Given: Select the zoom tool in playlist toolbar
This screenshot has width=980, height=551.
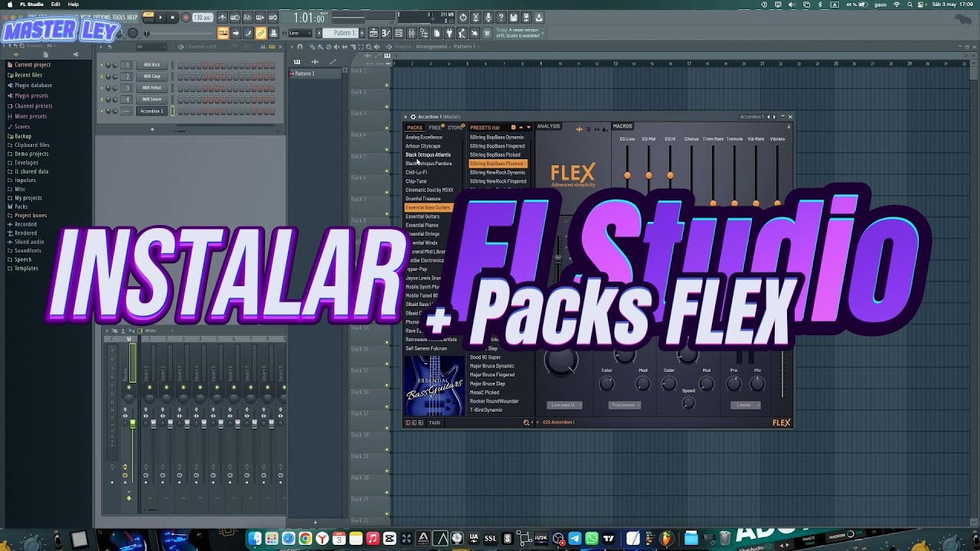Looking at the screenshot, I should [x=371, y=47].
